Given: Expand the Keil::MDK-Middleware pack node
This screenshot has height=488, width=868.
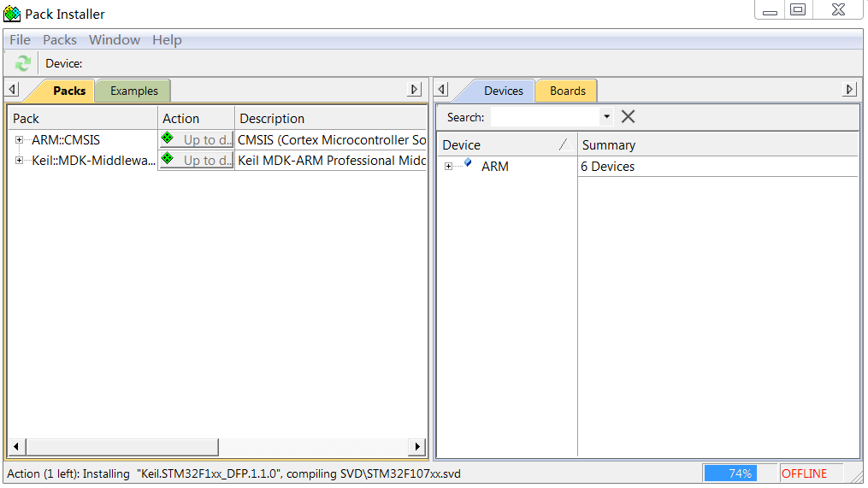Looking at the screenshot, I should point(19,161).
